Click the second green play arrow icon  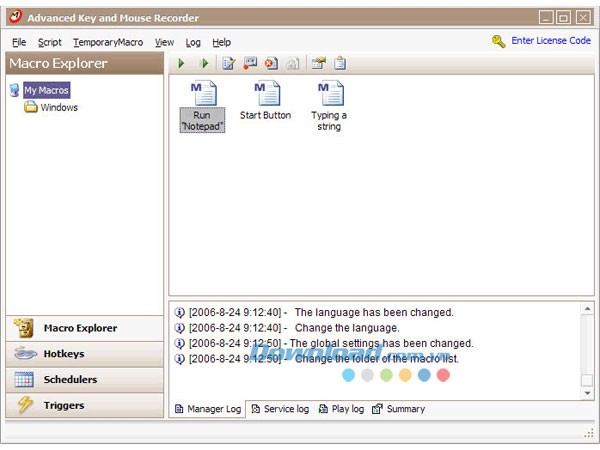coord(204,63)
